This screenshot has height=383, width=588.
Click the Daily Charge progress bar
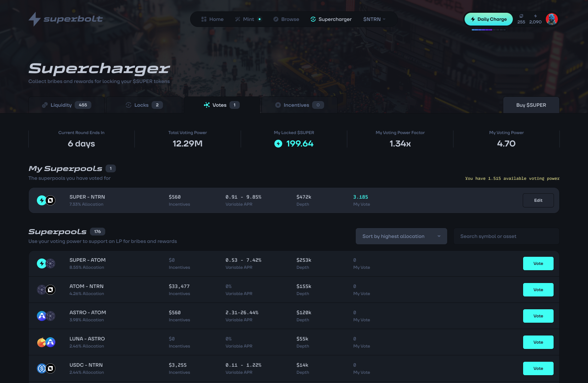(x=488, y=30)
